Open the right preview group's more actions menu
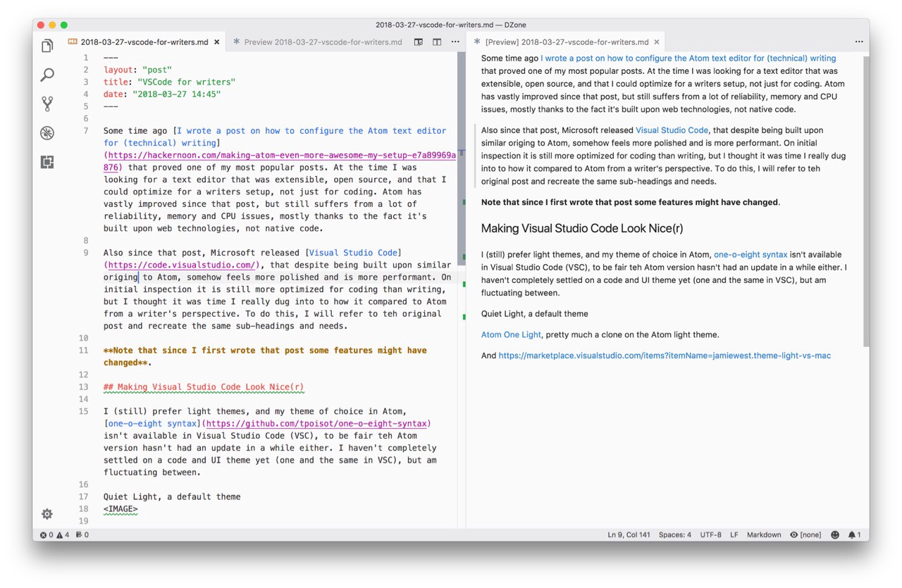This screenshot has width=902, height=588. tap(859, 42)
